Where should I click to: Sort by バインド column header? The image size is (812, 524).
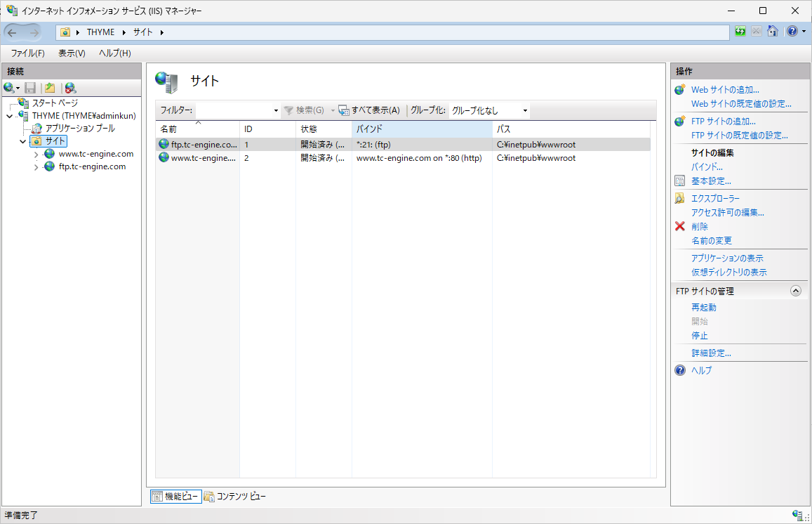[422, 129]
